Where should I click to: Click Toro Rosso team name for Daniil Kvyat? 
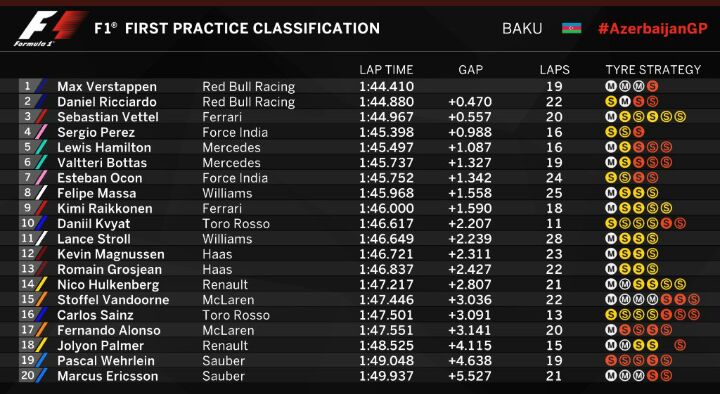pyautogui.click(x=236, y=224)
